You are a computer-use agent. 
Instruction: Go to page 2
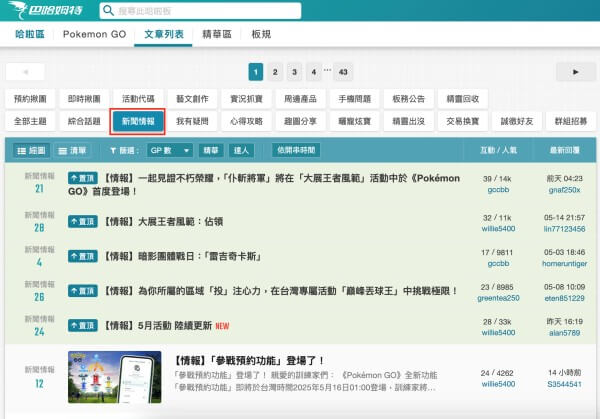click(275, 72)
